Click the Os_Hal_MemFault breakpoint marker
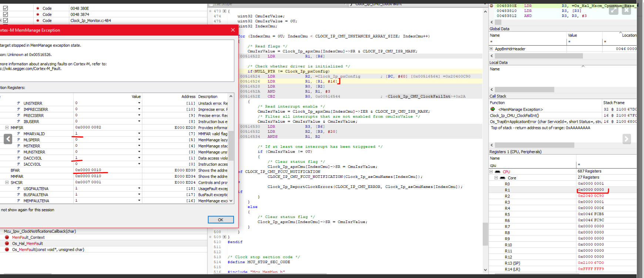The height and width of the screenshot is (278, 644). [7, 244]
